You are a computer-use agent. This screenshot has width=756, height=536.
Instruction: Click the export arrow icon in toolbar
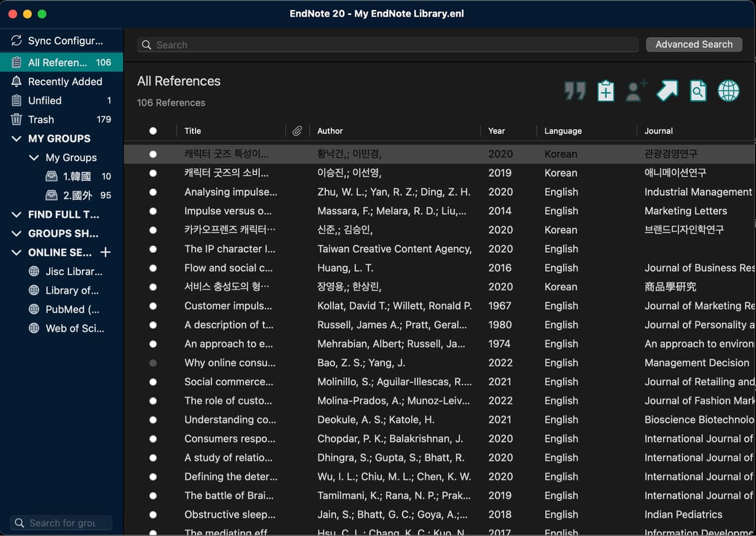(667, 91)
